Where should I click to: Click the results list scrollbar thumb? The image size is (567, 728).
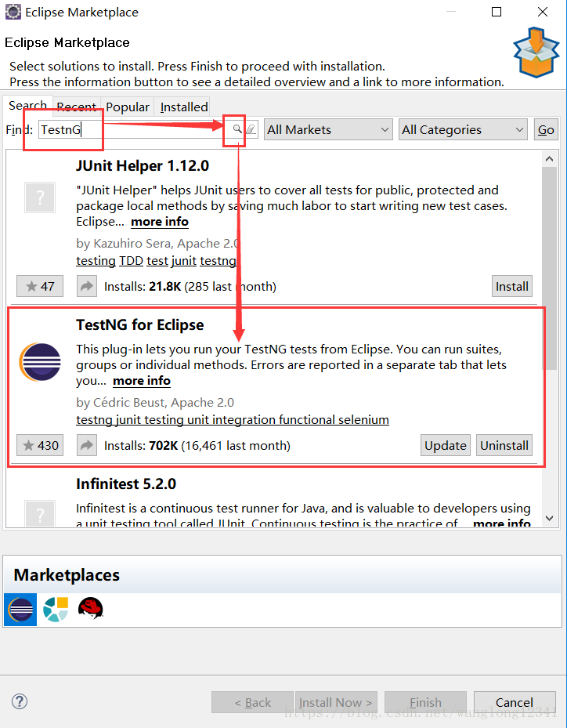(x=549, y=268)
